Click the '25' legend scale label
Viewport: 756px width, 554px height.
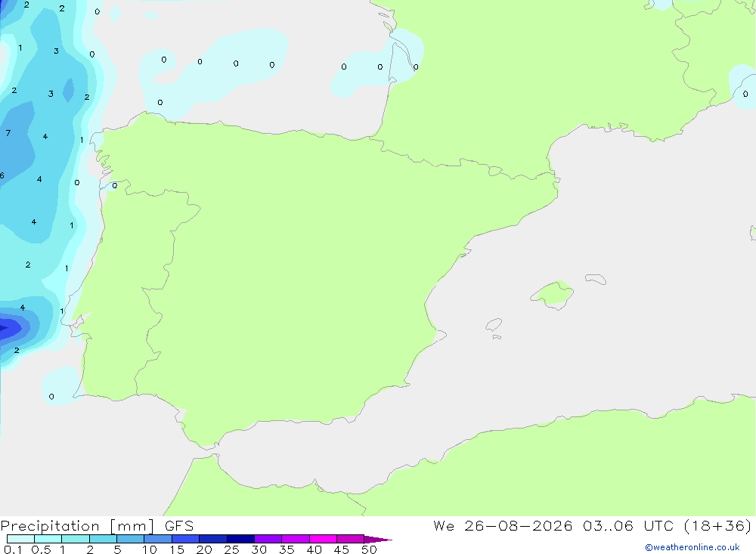click(232, 549)
